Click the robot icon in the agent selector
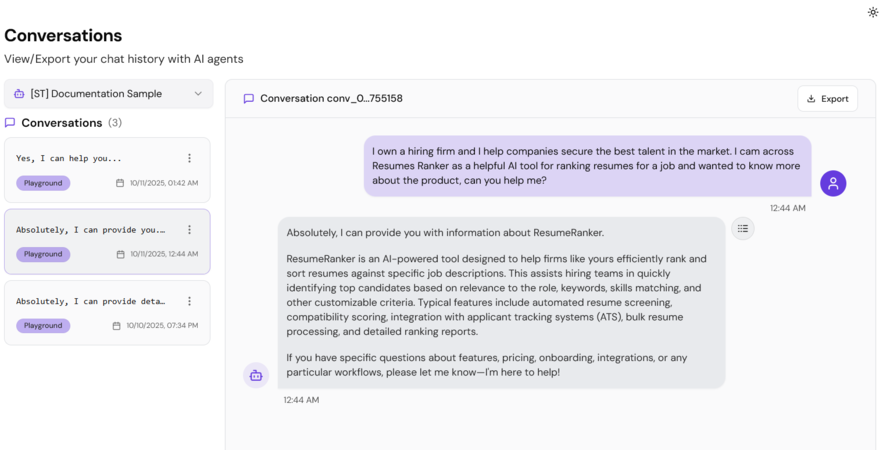The image size is (890, 450). 19,94
